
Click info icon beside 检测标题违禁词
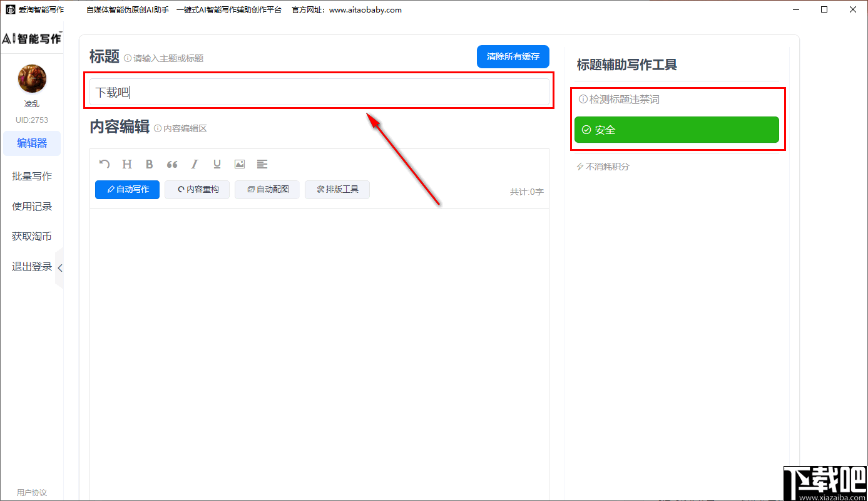pyautogui.click(x=583, y=99)
